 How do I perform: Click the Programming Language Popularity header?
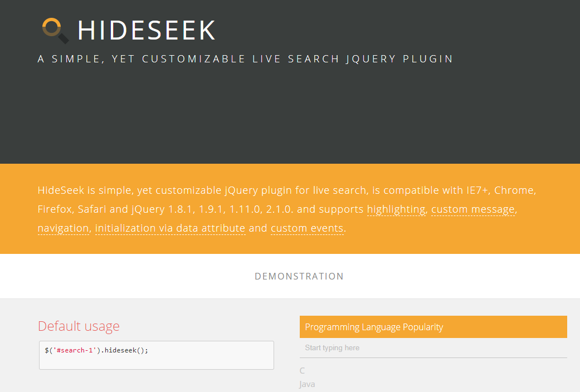(x=374, y=327)
